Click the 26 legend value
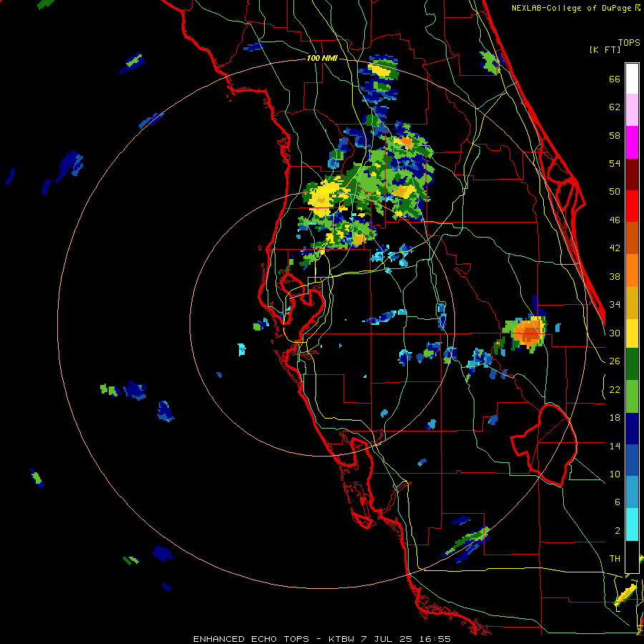Image resolution: width=644 pixels, height=644 pixels. [615, 361]
